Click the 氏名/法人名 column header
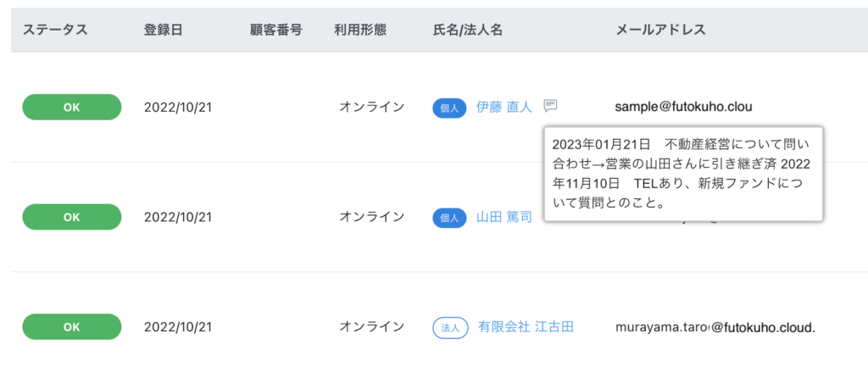Image resolution: width=868 pixels, height=377 pixels. pos(468,30)
